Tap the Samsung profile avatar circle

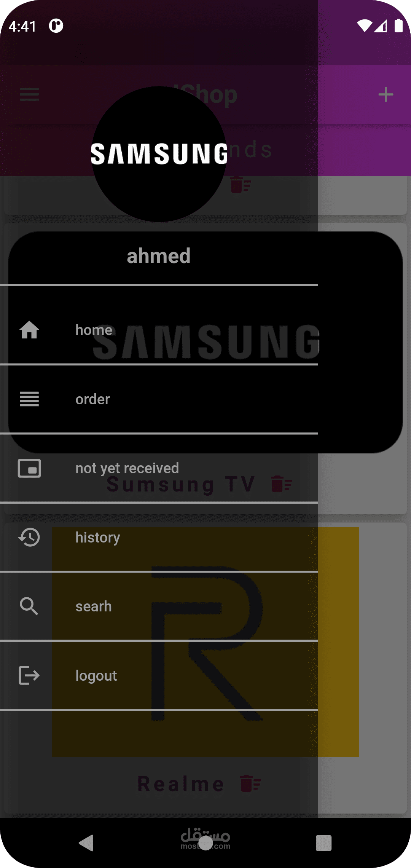click(159, 154)
